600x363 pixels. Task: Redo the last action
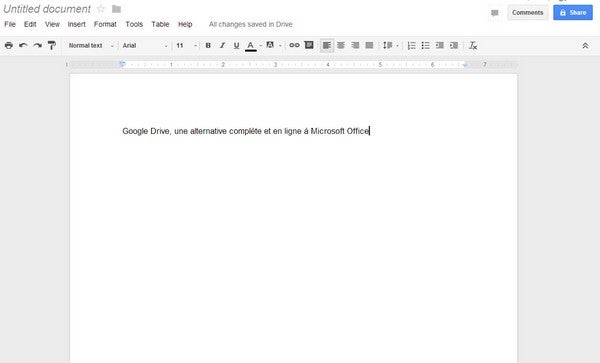point(37,46)
